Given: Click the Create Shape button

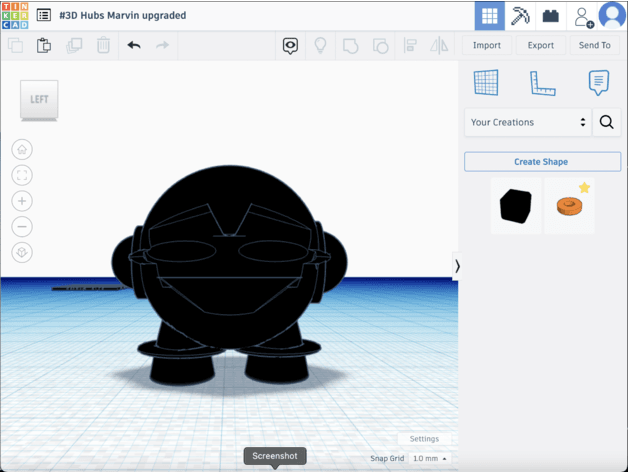Looking at the screenshot, I should pos(542,162).
